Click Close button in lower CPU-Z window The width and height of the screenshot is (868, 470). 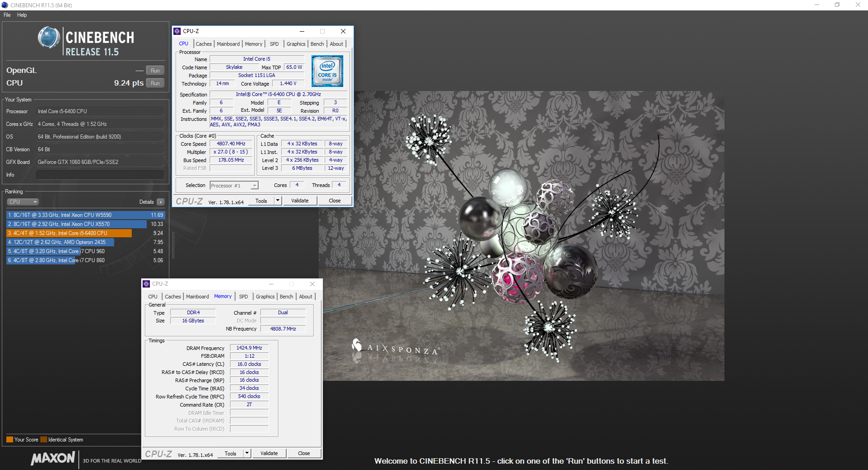click(304, 454)
